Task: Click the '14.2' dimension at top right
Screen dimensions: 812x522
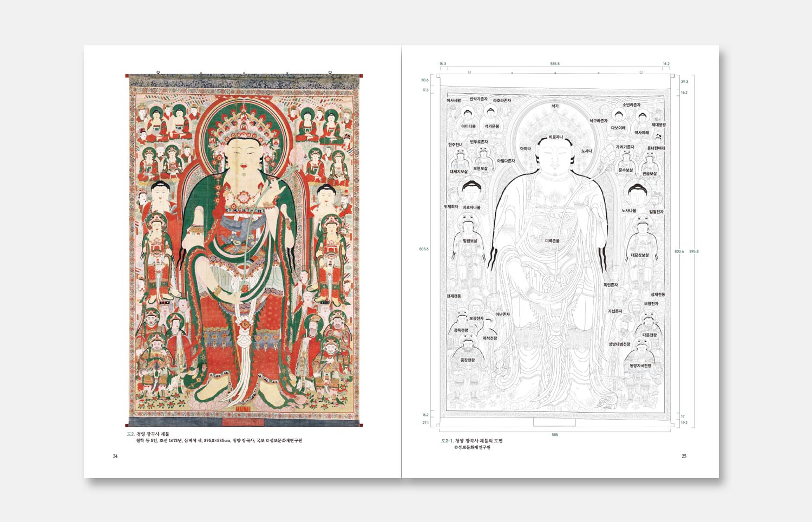Action: click(666, 64)
